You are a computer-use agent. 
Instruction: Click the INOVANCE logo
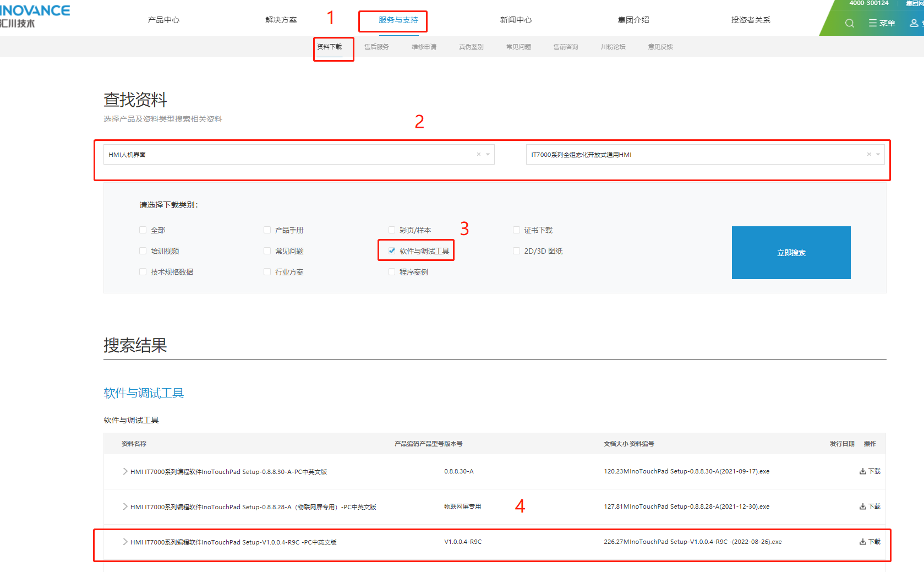tap(35, 17)
